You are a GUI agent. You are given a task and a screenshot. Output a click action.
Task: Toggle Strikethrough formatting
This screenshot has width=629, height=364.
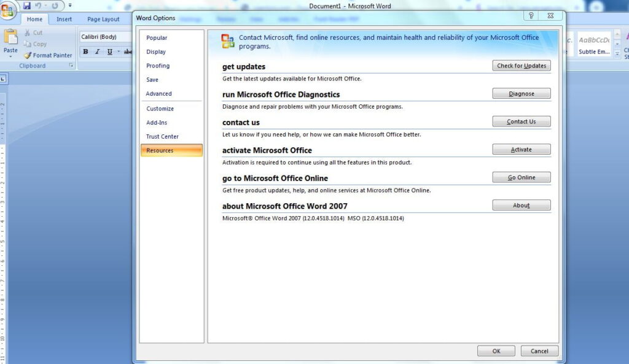128,52
